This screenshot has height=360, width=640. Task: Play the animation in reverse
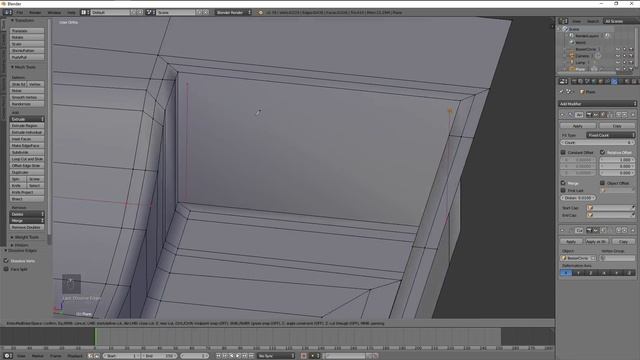[231, 356]
